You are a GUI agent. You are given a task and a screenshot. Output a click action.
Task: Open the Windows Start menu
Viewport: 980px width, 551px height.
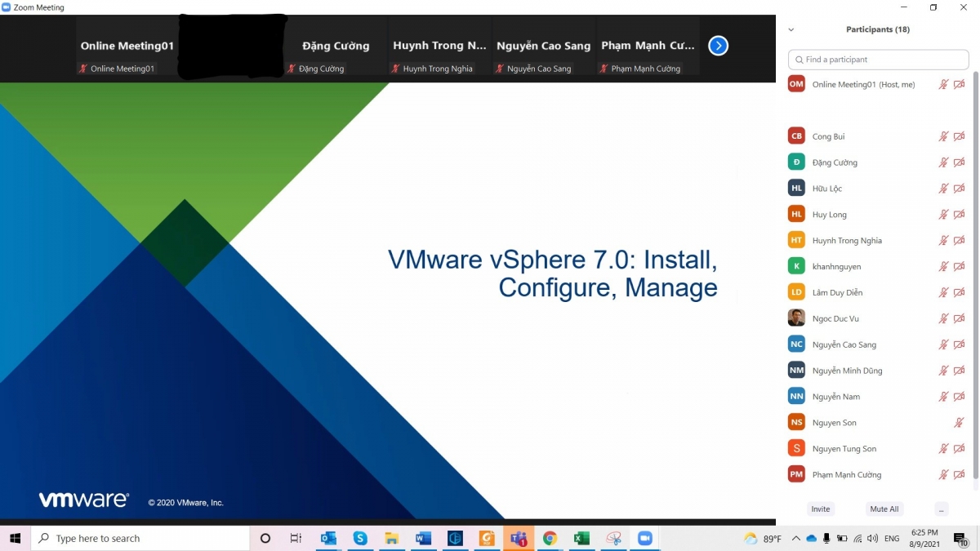(15, 538)
